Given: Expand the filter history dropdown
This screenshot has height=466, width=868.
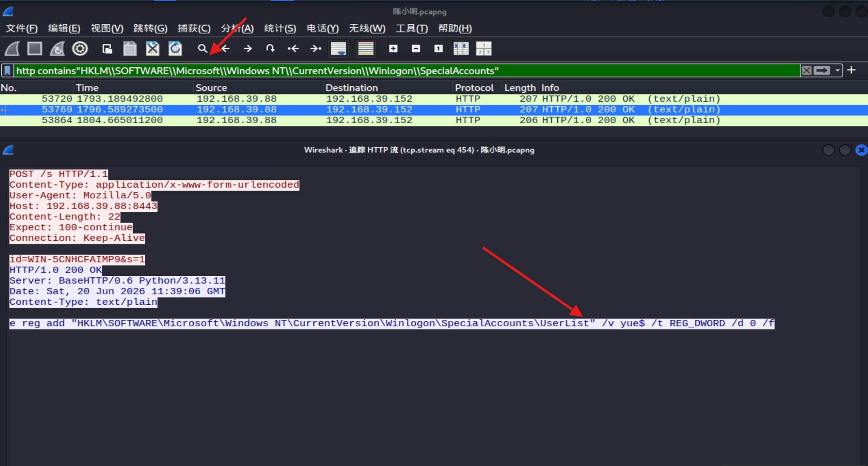Looking at the screenshot, I should [x=838, y=71].
